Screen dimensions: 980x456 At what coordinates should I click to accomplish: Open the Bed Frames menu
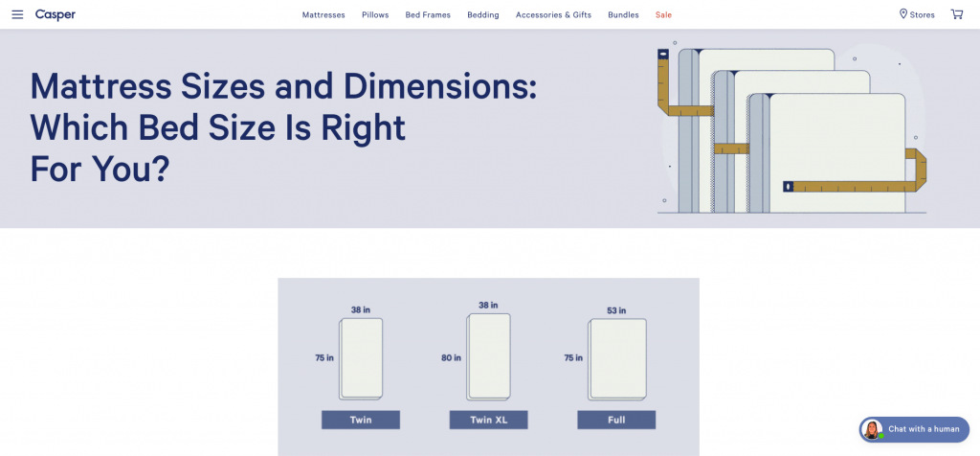428,15
